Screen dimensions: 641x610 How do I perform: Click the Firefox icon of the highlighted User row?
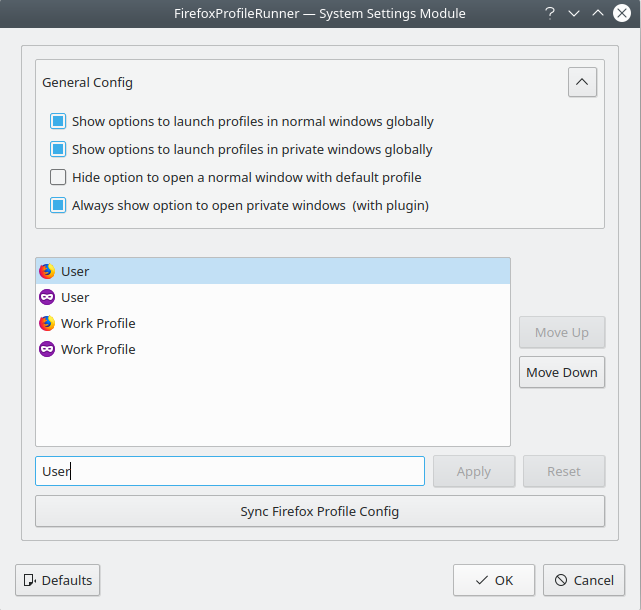coord(47,271)
